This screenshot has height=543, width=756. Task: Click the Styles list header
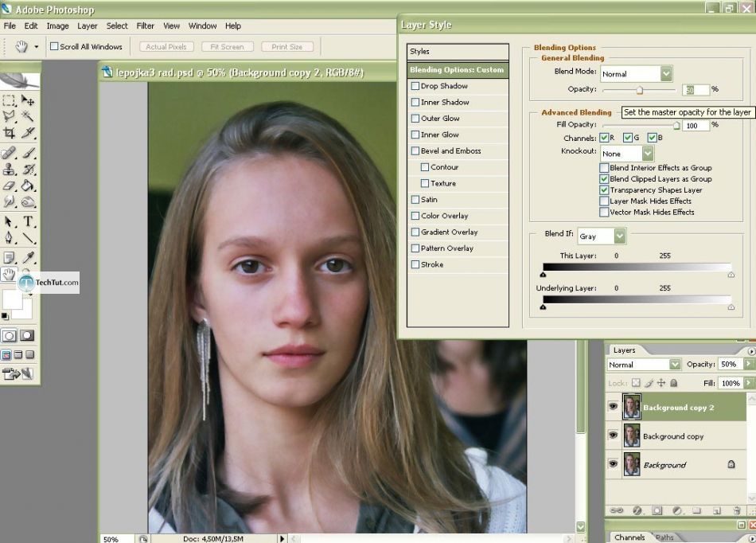tap(458, 52)
